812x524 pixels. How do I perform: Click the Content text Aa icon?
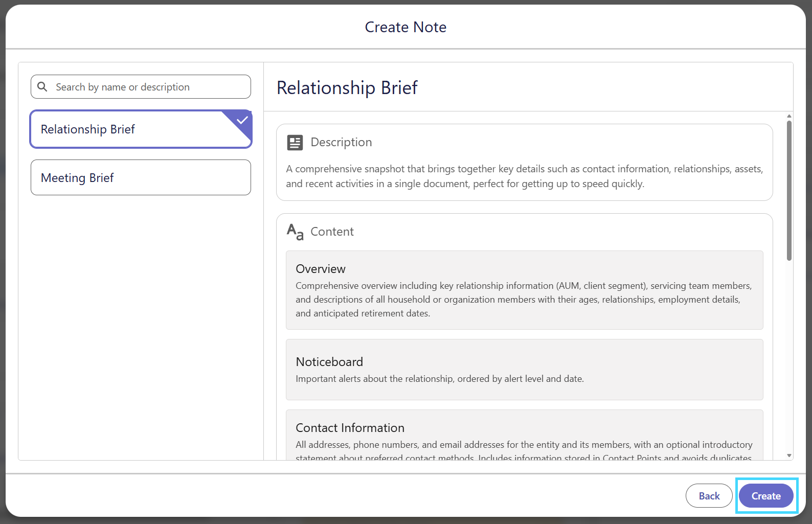click(295, 232)
